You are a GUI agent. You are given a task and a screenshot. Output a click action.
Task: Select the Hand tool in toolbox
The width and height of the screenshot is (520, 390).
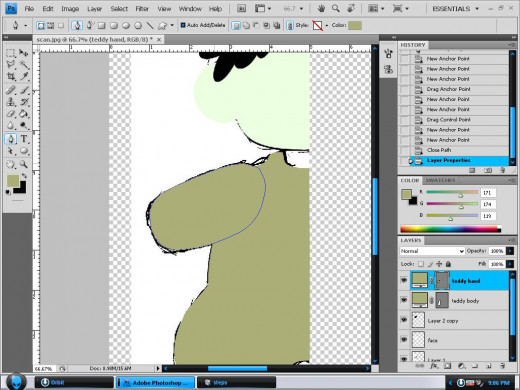pyautogui.click(x=11, y=164)
